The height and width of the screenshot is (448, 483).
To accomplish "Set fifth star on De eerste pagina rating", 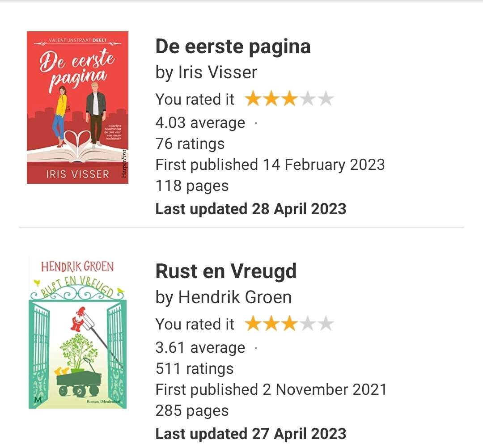I will [x=326, y=99].
